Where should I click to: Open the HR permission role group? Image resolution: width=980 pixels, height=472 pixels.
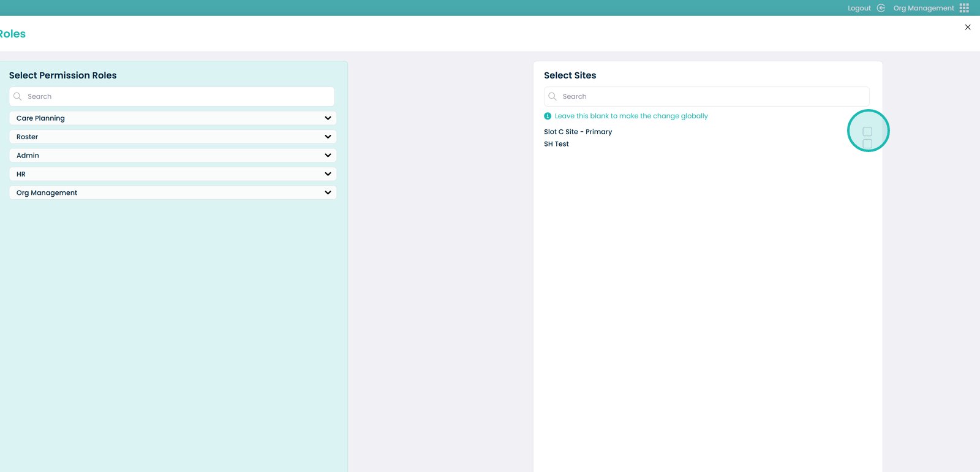171,174
